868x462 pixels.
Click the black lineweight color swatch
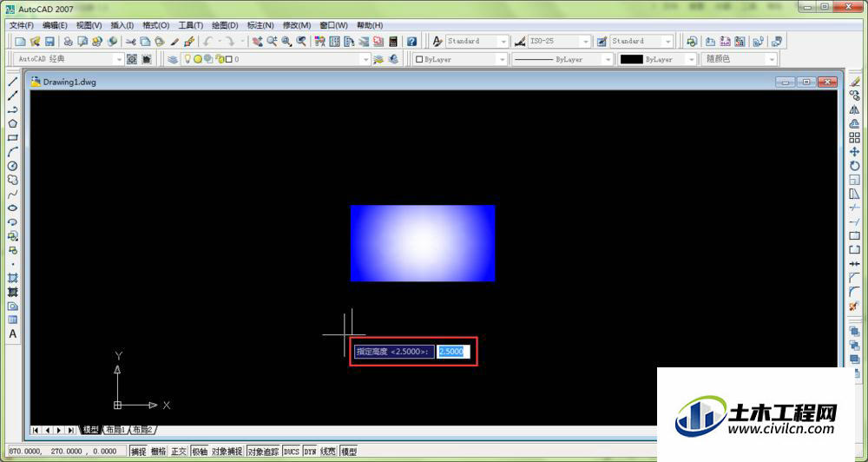pyautogui.click(x=632, y=59)
